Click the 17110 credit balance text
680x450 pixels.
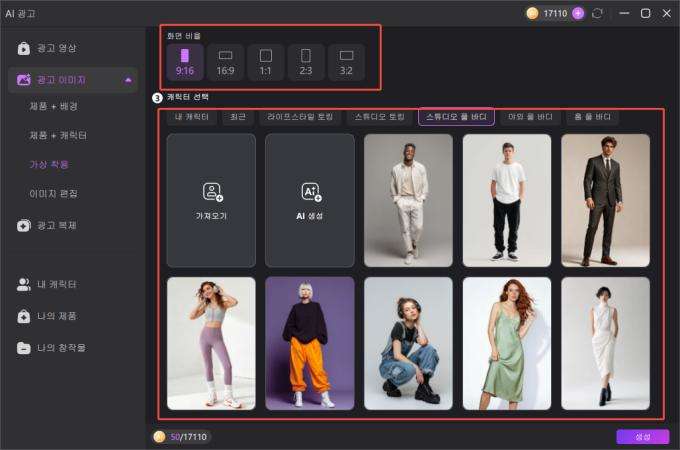coord(555,14)
